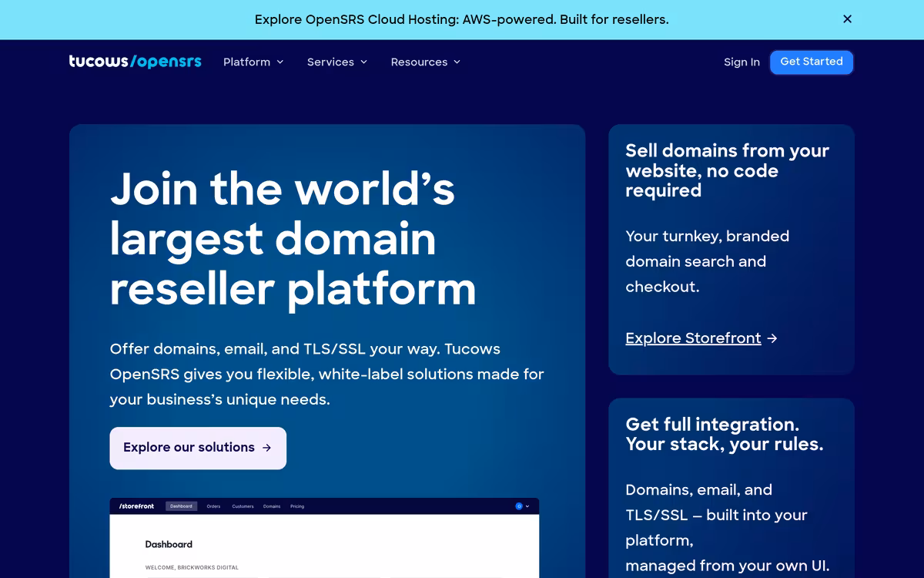Image resolution: width=924 pixels, height=578 pixels.
Task: Click the Tucows OpenSRS logo
Action: tap(135, 62)
